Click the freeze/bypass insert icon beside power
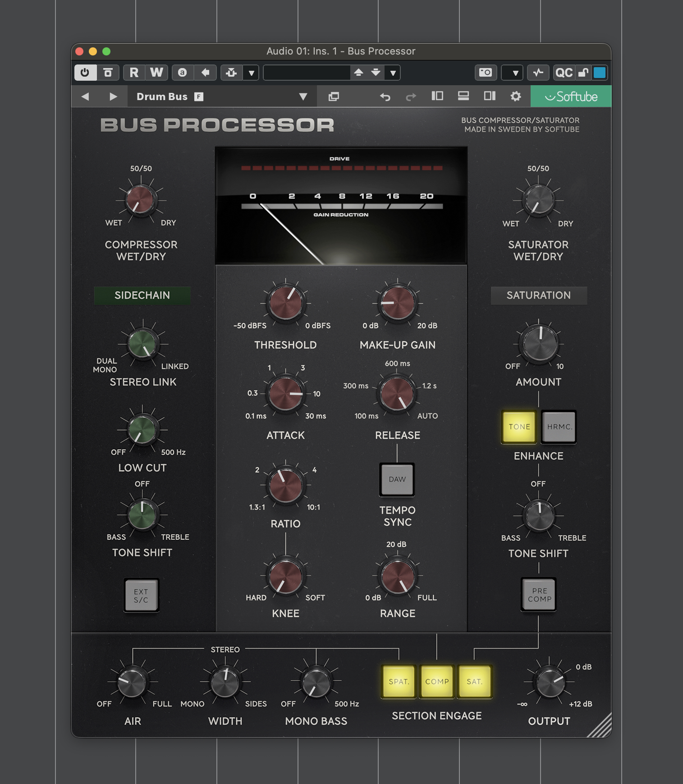The width and height of the screenshot is (683, 784). click(108, 73)
